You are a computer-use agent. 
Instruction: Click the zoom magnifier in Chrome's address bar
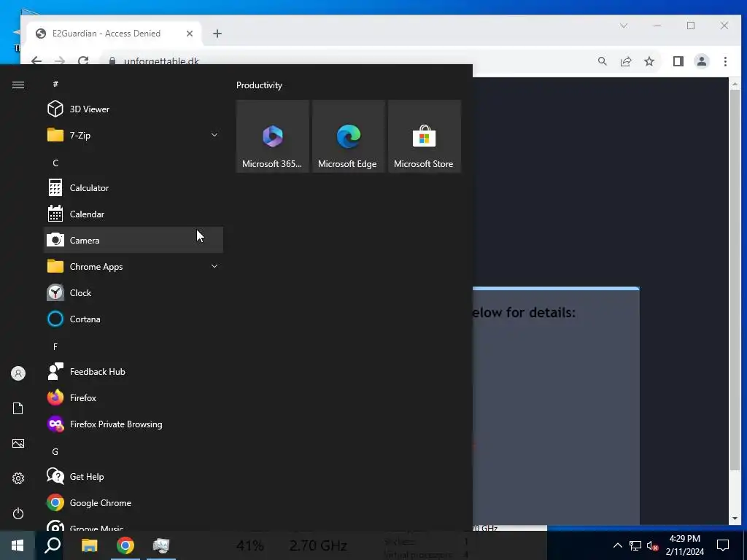tap(602, 61)
